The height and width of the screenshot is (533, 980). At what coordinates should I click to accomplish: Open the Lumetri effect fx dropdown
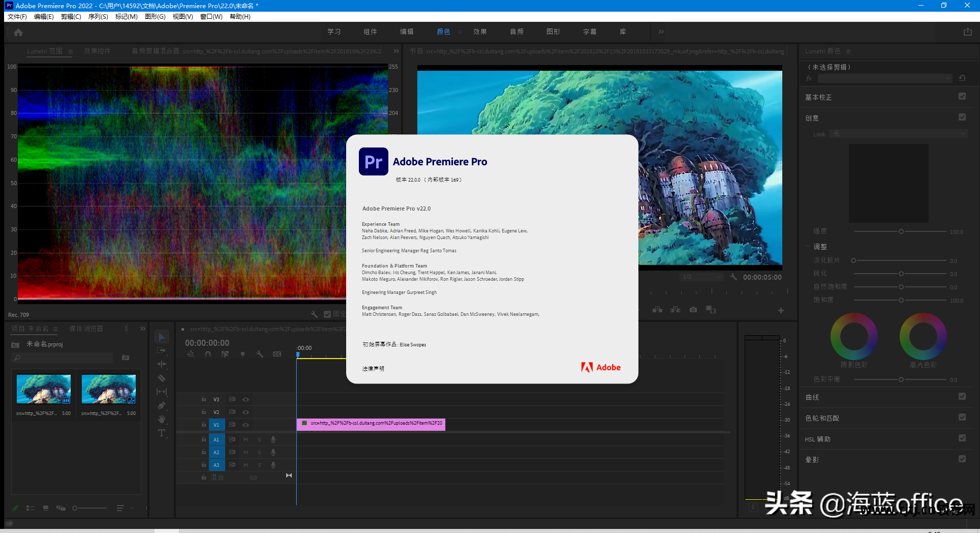pos(885,78)
